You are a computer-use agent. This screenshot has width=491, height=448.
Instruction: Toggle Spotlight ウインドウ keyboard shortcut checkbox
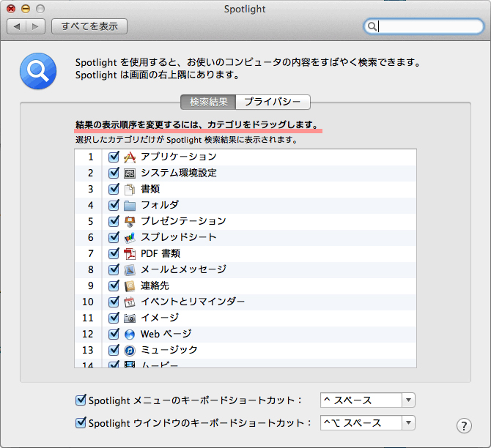point(81,422)
